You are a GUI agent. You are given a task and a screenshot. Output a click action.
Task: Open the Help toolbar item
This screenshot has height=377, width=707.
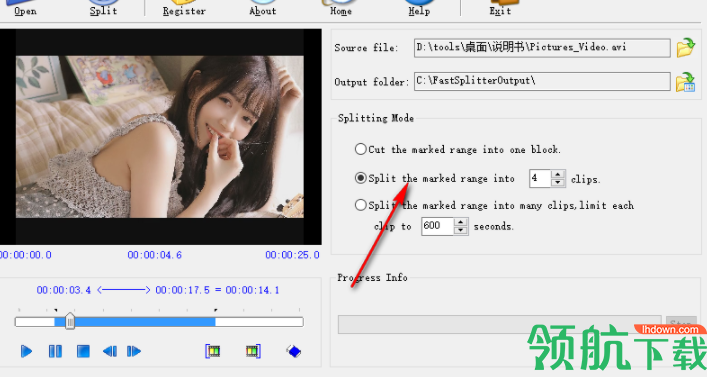click(419, 9)
